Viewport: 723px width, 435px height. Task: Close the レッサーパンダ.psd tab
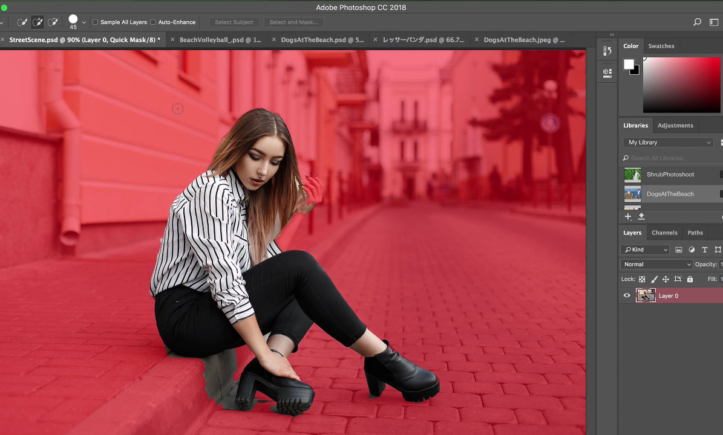[x=375, y=40]
